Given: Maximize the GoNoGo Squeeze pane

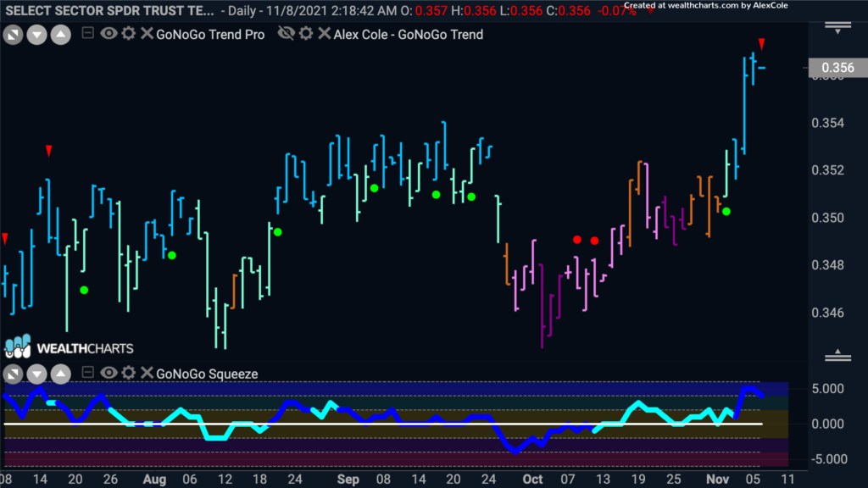Looking at the screenshot, I should tap(13, 374).
